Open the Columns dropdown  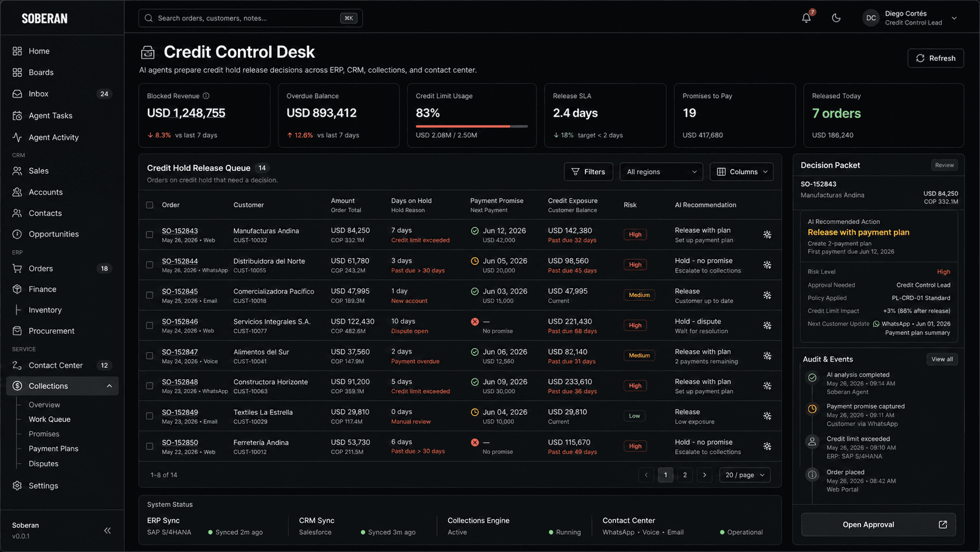741,172
